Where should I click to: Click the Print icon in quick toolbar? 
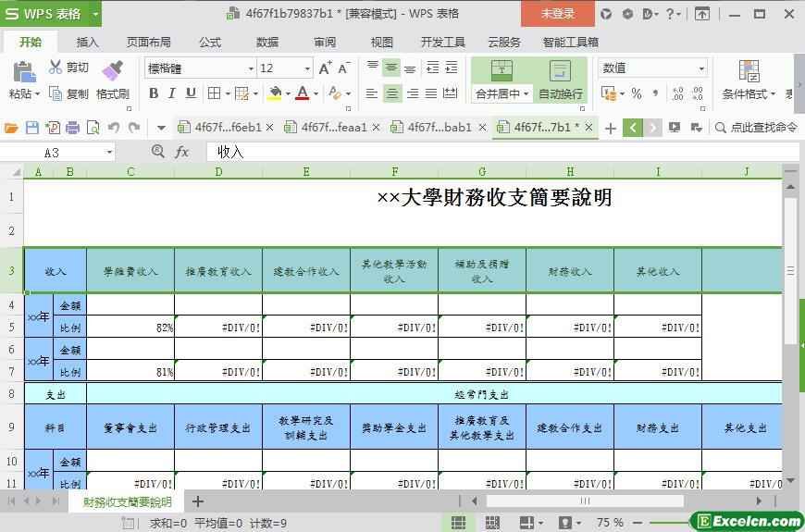coord(73,128)
